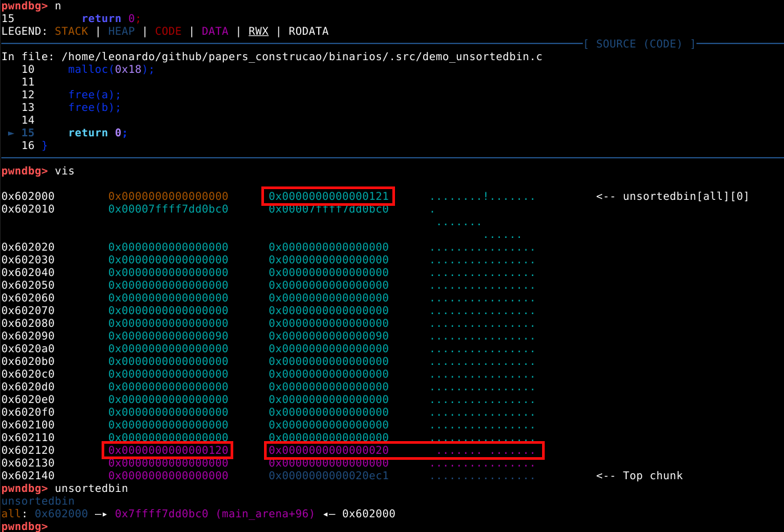Click the free(a); source line

coord(94,95)
